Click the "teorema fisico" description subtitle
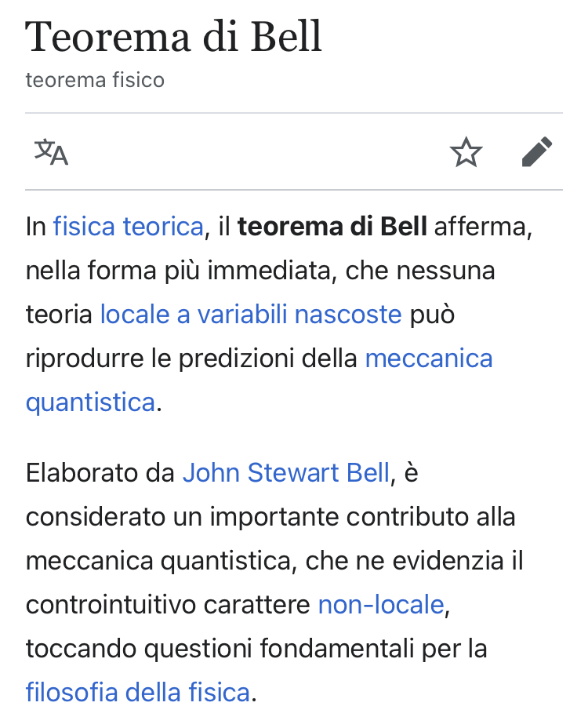The height and width of the screenshot is (728, 588). tap(95, 80)
